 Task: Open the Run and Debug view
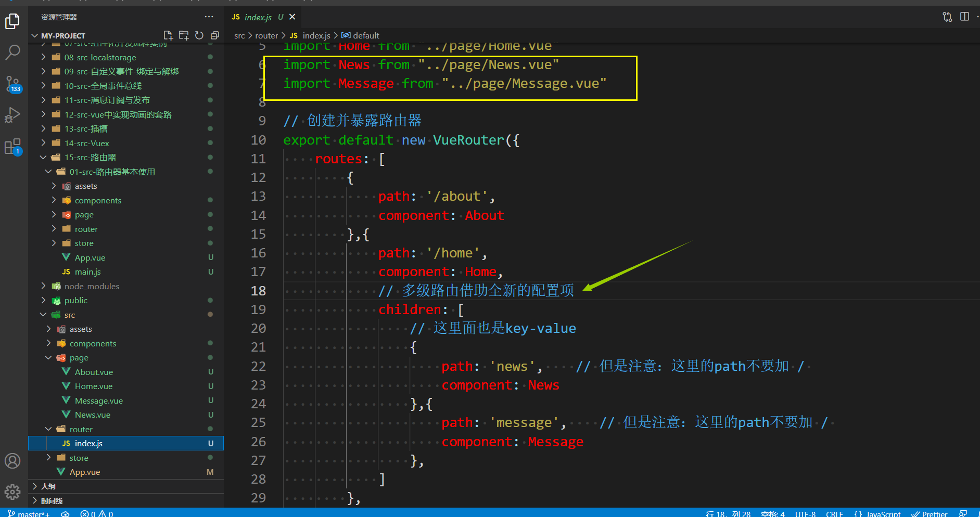point(12,115)
